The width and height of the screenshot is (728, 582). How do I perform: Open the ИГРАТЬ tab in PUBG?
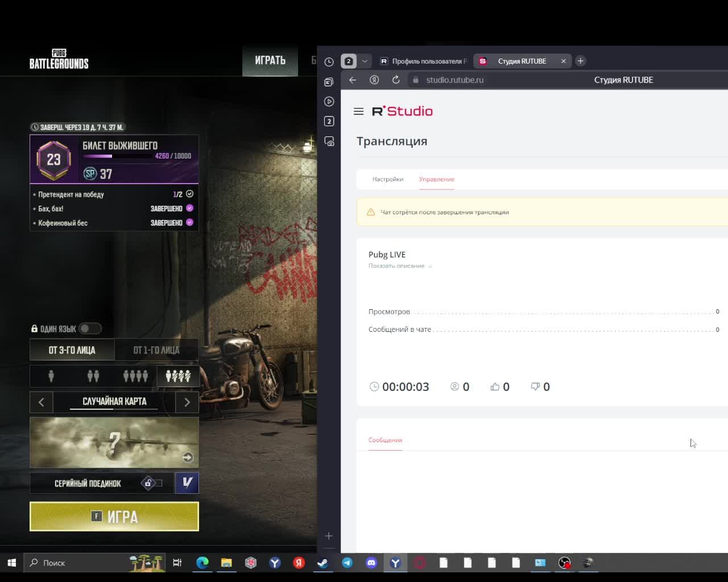pyautogui.click(x=270, y=60)
